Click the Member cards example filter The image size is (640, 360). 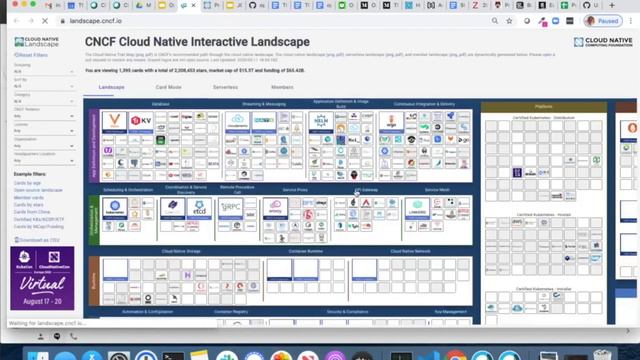click(x=29, y=198)
